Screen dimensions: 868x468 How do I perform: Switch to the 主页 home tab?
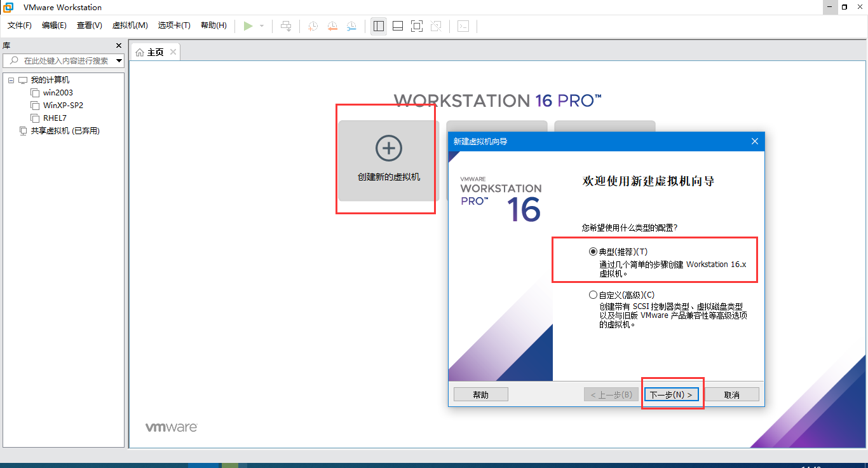click(x=155, y=52)
